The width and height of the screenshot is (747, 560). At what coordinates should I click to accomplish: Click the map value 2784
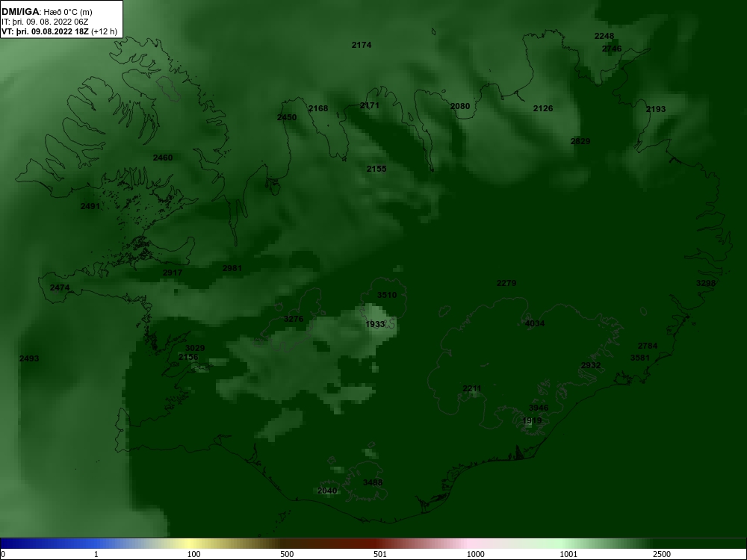coord(648,346)
